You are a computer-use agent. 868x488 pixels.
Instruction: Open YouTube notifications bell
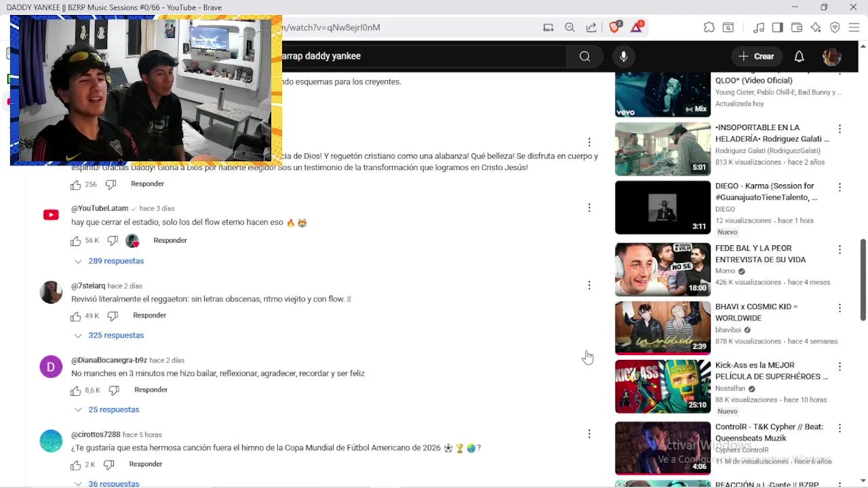coord(799,56)
